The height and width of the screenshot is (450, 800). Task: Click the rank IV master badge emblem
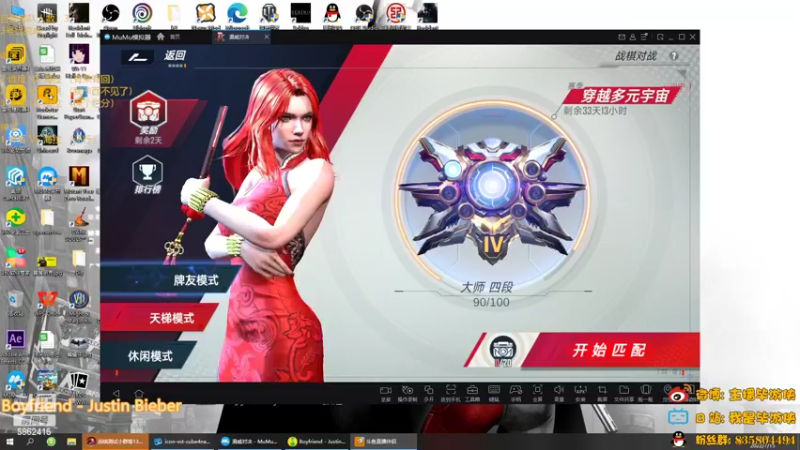pyautogui.click(x=492, y=197)
